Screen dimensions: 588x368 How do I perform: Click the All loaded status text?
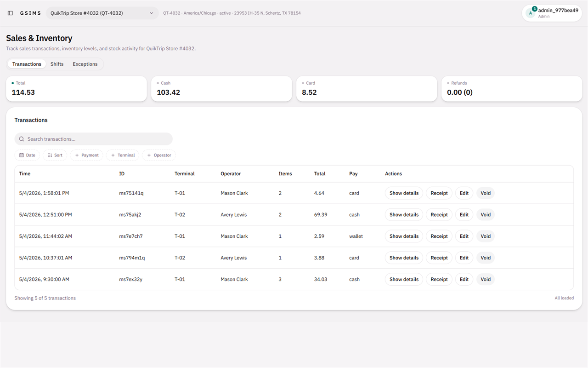[x=564, y=298]
